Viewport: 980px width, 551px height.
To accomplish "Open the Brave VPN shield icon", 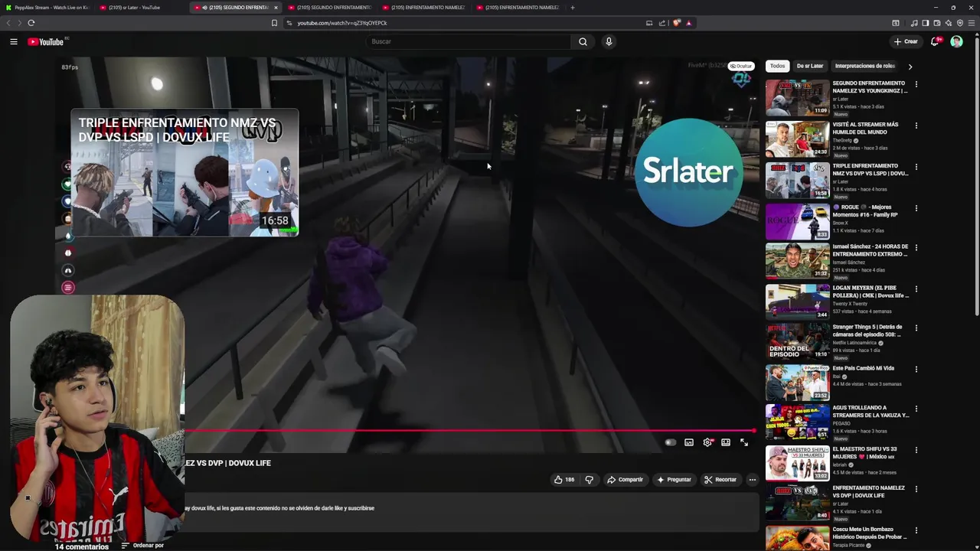I will tap(960, 23).
